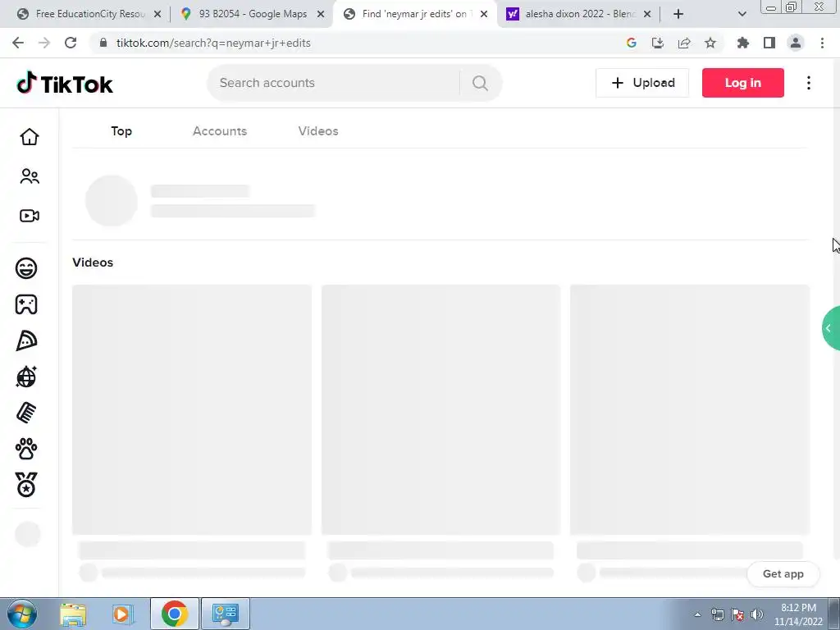Open TikTok three-dot more options menu
The height and width of the screenshot is (630, 840).
809,83
